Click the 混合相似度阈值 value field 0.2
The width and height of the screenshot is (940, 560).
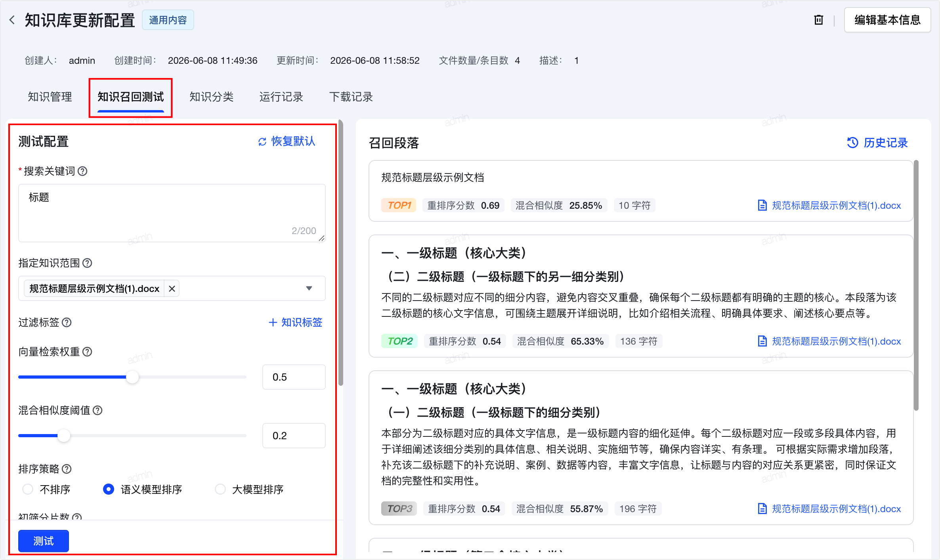tap(294, 436)
